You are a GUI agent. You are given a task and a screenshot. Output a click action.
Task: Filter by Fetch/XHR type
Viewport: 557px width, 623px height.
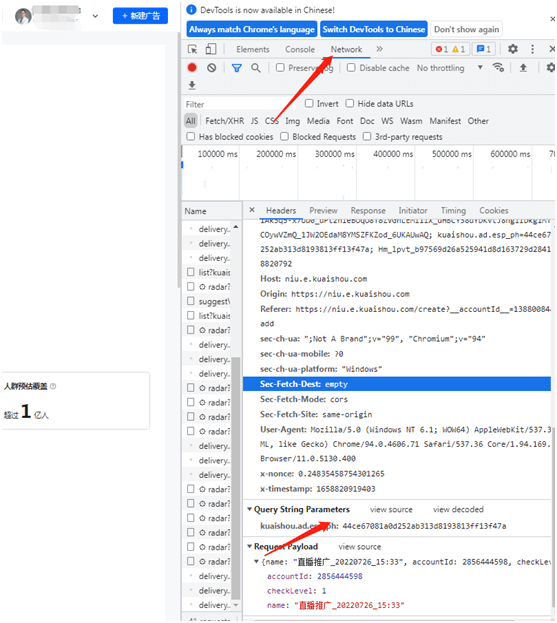[224, 121]
